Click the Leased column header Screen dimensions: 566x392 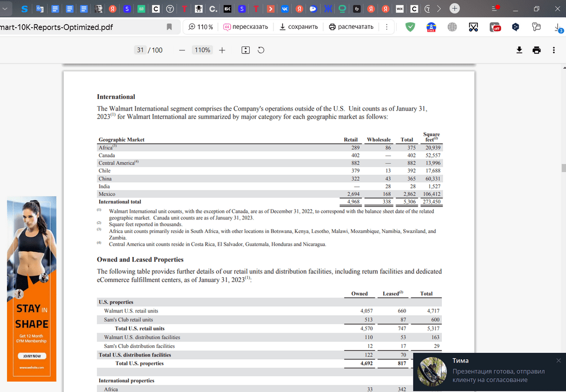pyautogui.click(x=393, y=293)
